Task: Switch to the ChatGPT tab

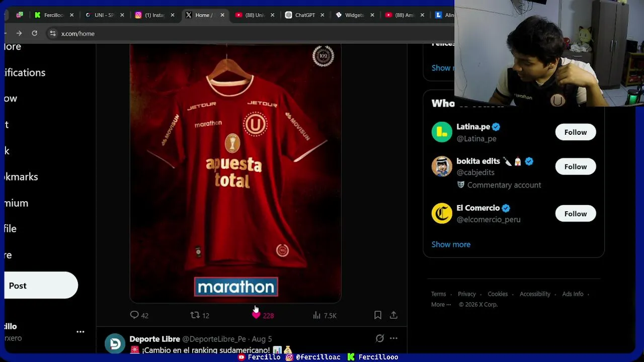Action: (x=304, y=15)
